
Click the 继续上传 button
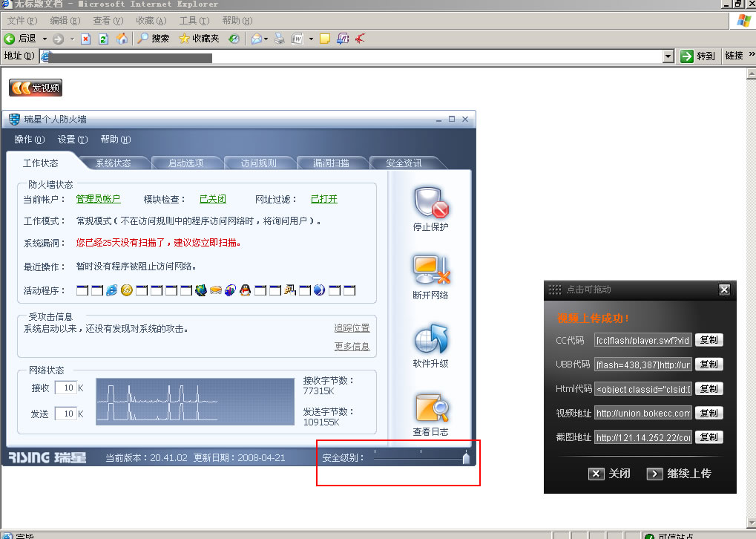pos(679,474)
